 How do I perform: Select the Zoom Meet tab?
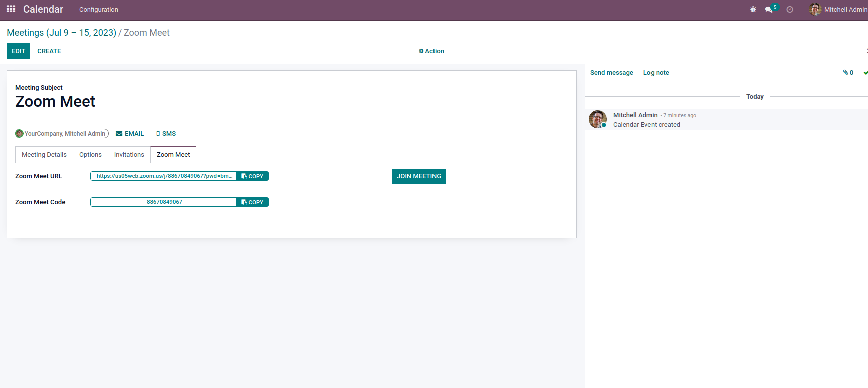click(173, 155)
